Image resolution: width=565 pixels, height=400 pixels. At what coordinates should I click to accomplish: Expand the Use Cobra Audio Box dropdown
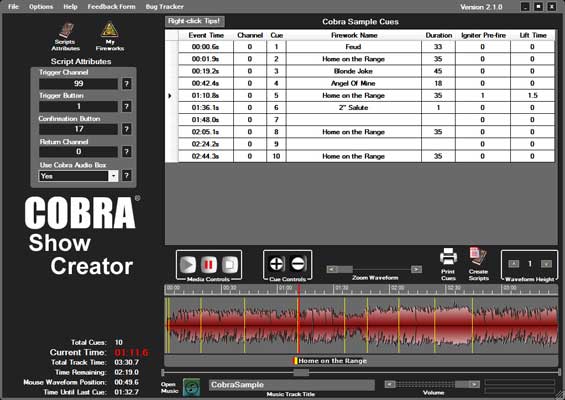[113, 176]
